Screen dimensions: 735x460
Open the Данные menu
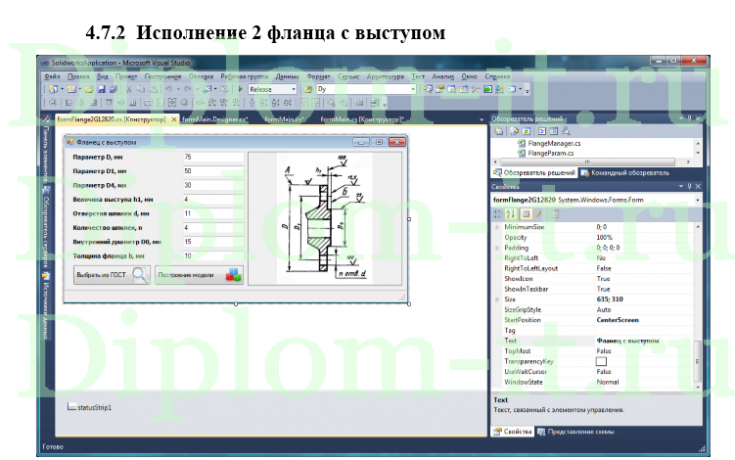[287, 76]
